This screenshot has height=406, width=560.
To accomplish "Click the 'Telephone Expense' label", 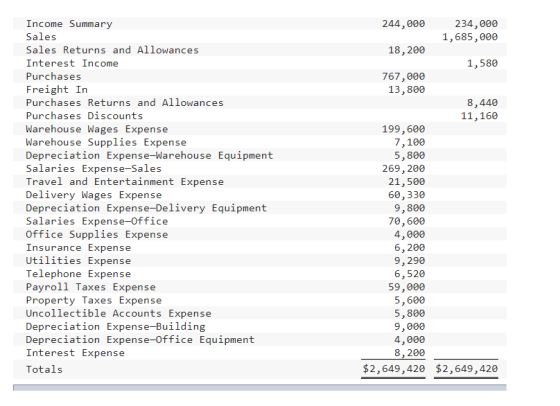I will 78,274.
